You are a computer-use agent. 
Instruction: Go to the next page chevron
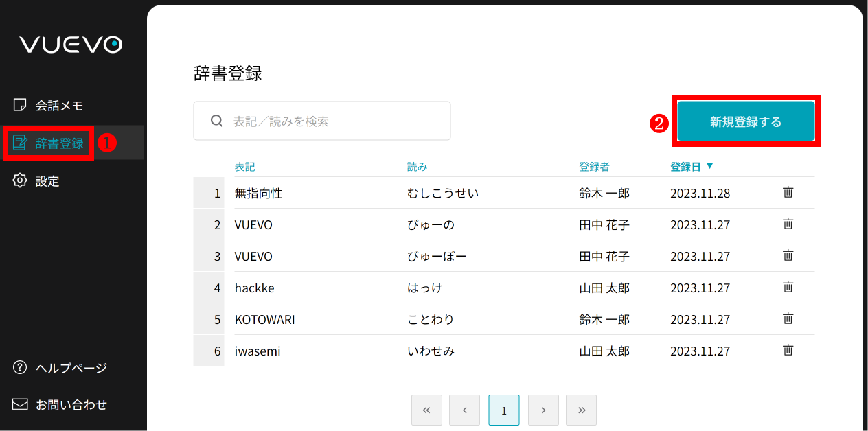click(x=543, y=410)
